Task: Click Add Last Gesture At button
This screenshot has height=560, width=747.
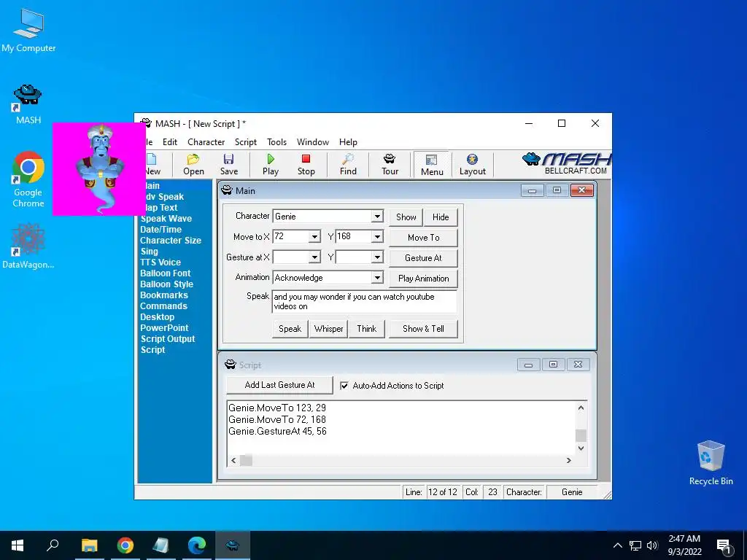Action: point(279,385)
